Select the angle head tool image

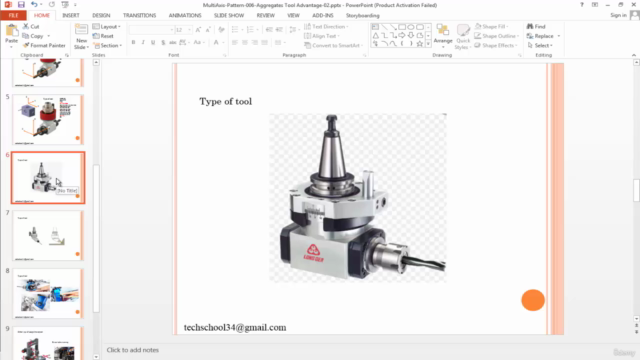(358, 198)
